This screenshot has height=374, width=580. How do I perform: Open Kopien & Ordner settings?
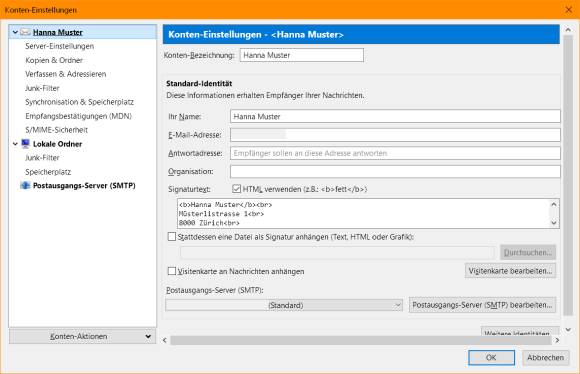coord(54,60)
